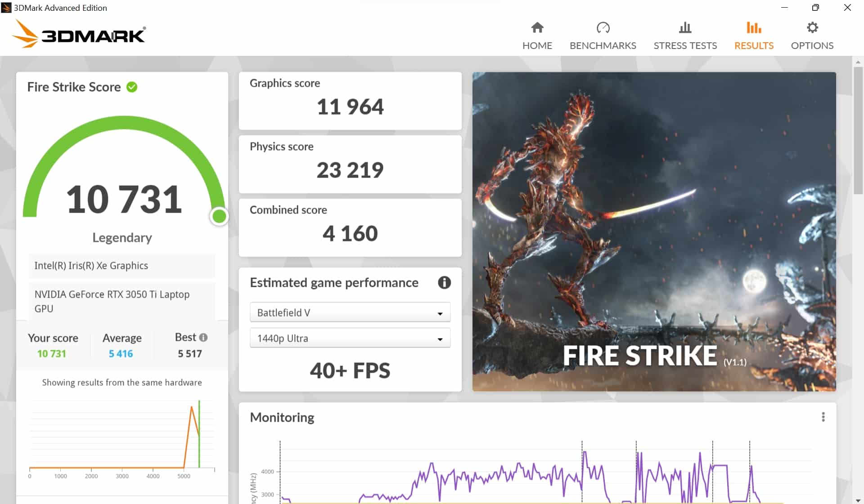Screen dimensions: 864x504
Task: Click the STRESS TESTS tab label
Action: pos(685,45)
